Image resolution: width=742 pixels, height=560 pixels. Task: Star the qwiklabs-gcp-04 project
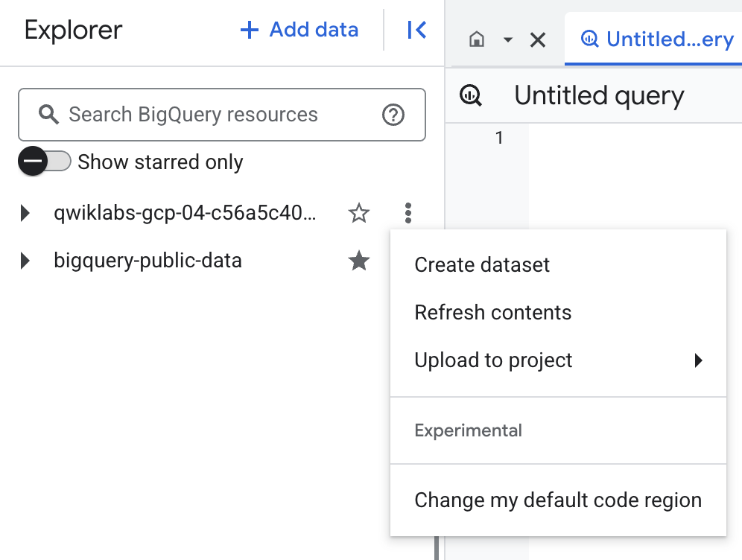pyautogui.click(x=358, y=213)
